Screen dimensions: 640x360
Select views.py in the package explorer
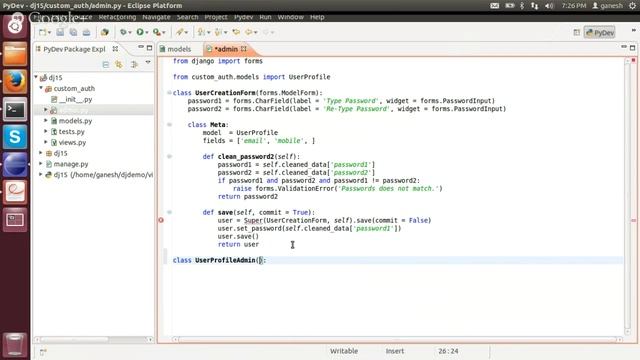(72, 142)
